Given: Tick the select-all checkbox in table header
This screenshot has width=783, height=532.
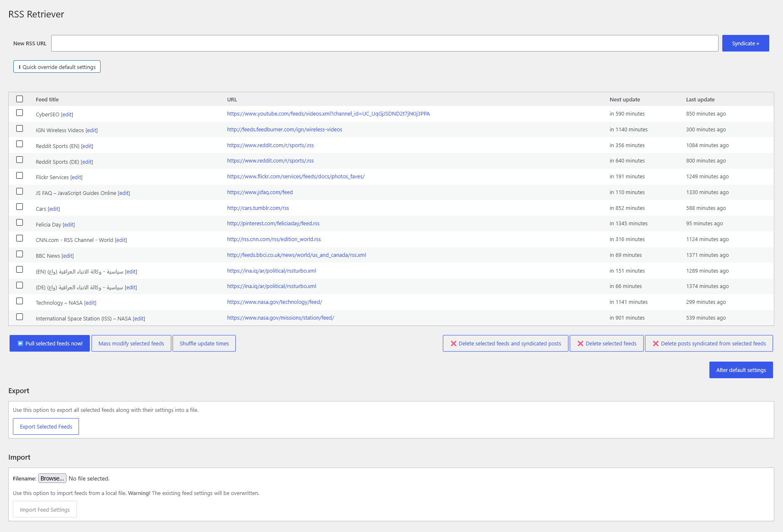Looking at the screenshot, I should click(20, 99).
